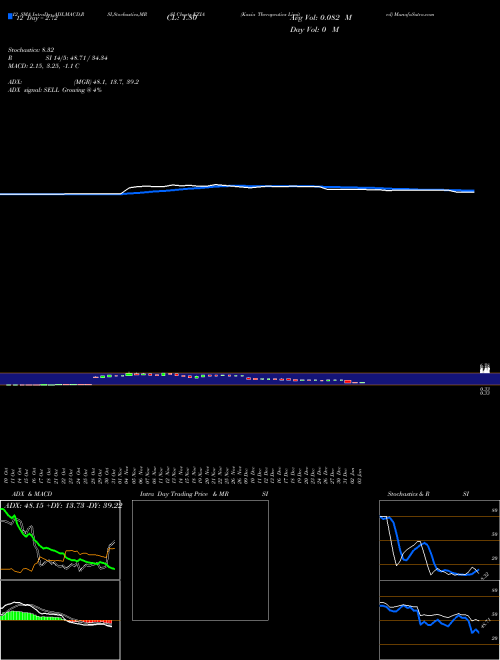Viewport: 500px width, 660px height.
Task: Select the 'Day Vol: 0 M' label
Action: [x=314, y=29]
